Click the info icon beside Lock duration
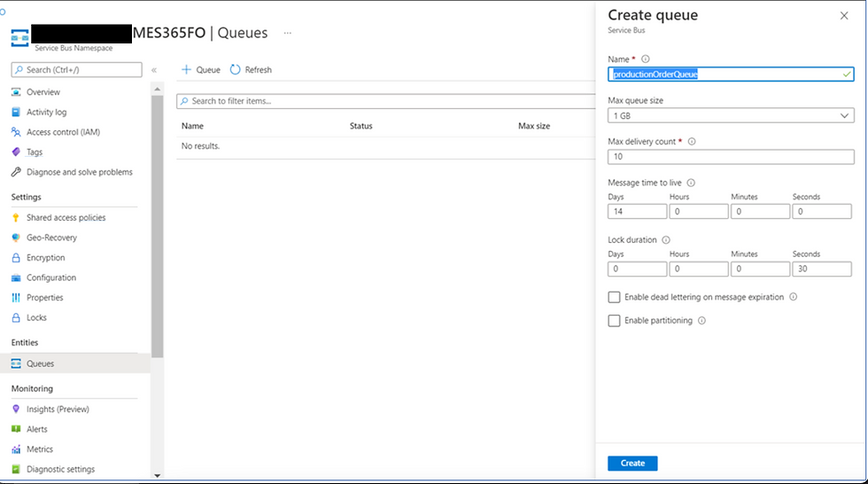Screen dimensions: 868x484 click(x=666, y=240)
